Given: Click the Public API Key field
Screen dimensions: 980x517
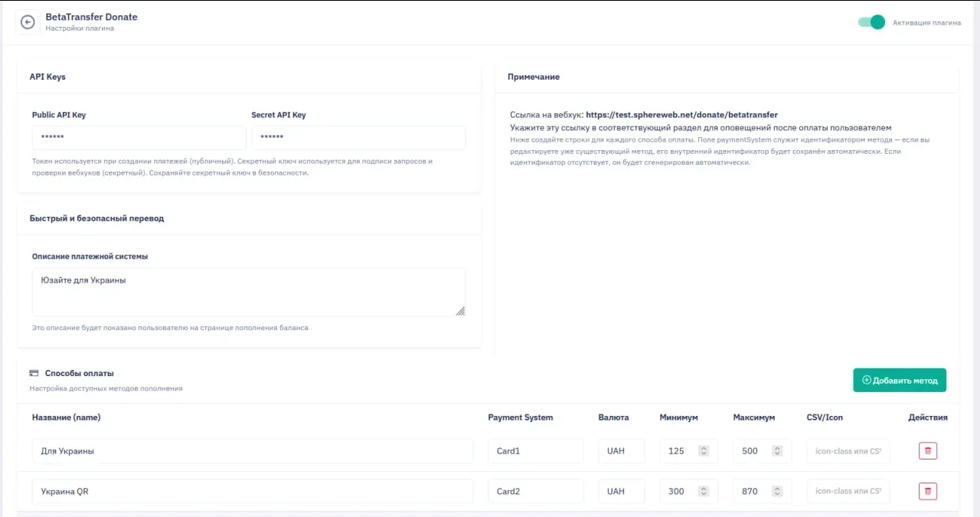Looking at the screenshot, I should point(139,138).
